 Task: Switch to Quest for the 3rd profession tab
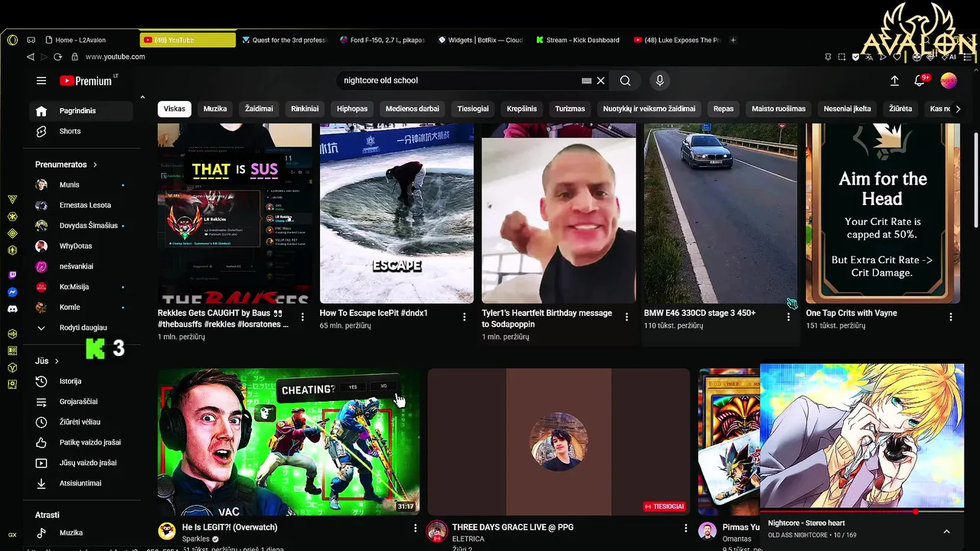coord(284,40)
